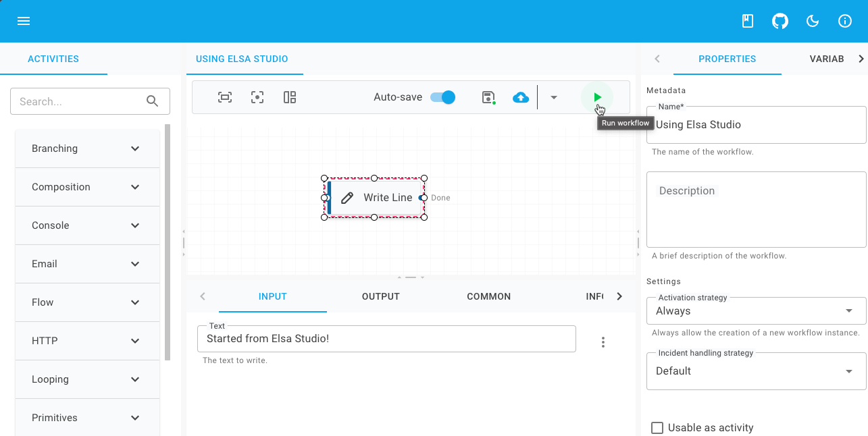Save the workflow using the save icon

(x=488, y=97)
